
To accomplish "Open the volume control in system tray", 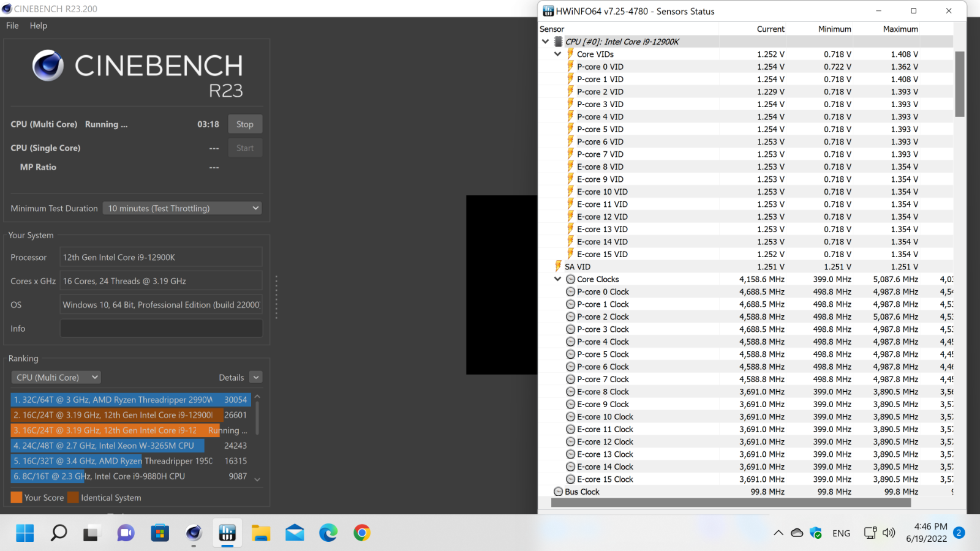I will (889, 533).
